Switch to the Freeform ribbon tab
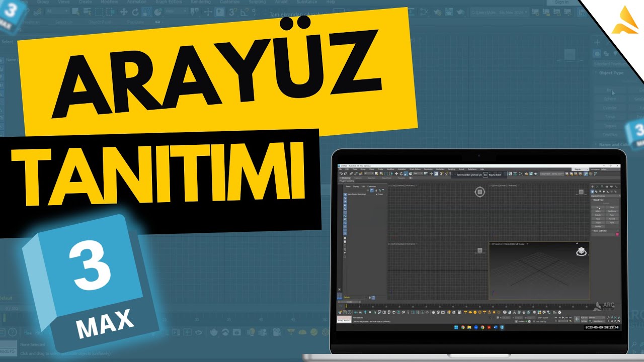Viewport: 644px width, 362px height. 358,178
